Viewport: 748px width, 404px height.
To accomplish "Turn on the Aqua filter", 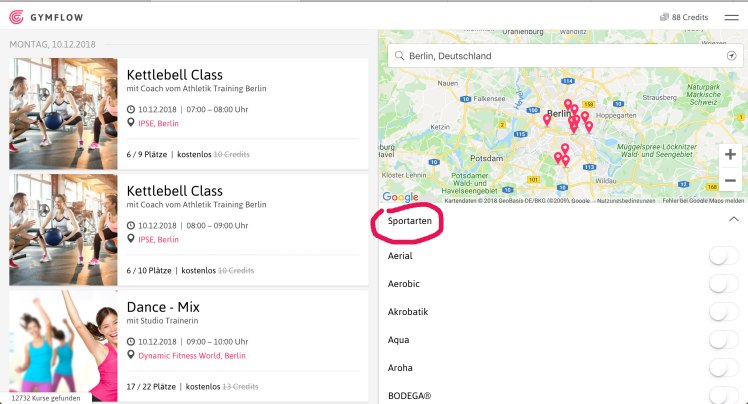I will (x=722, y=340).
